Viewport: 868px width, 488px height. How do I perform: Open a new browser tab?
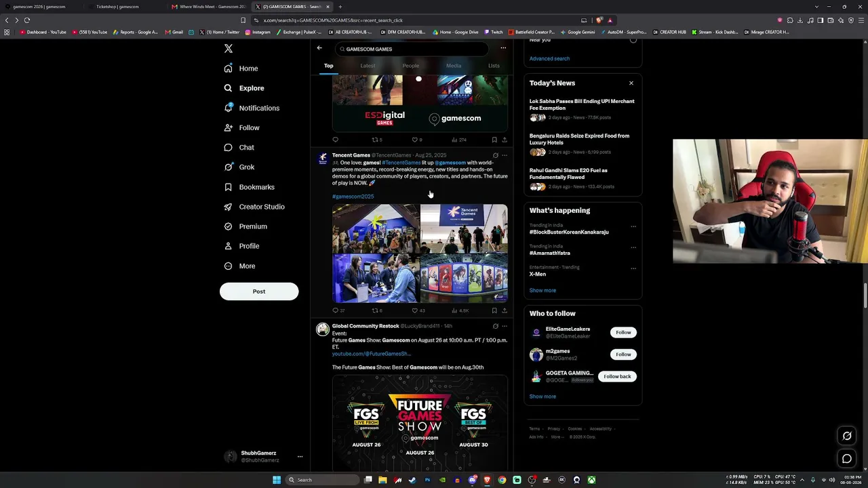340,7
